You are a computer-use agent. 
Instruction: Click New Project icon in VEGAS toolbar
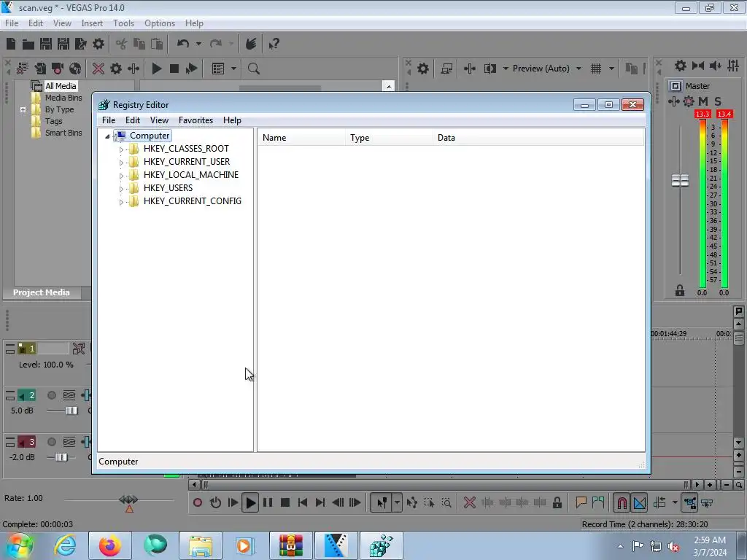(11, 44)
